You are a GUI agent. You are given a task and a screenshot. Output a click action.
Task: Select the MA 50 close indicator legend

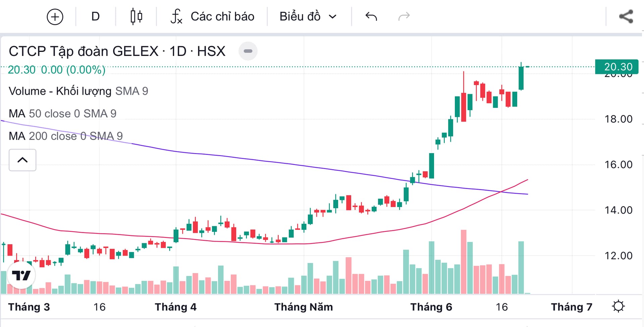click(x=62, y=114)
